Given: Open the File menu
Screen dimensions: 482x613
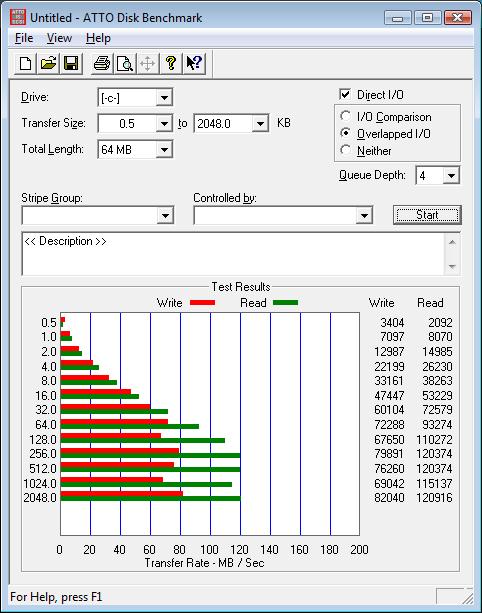Looking at the screenshot, I should (x=24, y=38).
